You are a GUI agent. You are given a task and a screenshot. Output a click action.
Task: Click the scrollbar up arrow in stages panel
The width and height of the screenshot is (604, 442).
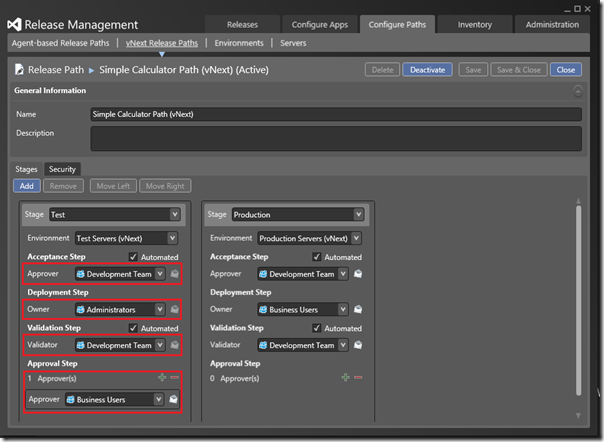[578, 201]
